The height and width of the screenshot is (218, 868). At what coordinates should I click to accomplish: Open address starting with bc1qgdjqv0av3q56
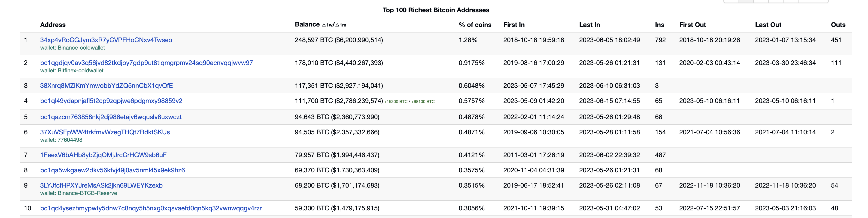[147, 63]
